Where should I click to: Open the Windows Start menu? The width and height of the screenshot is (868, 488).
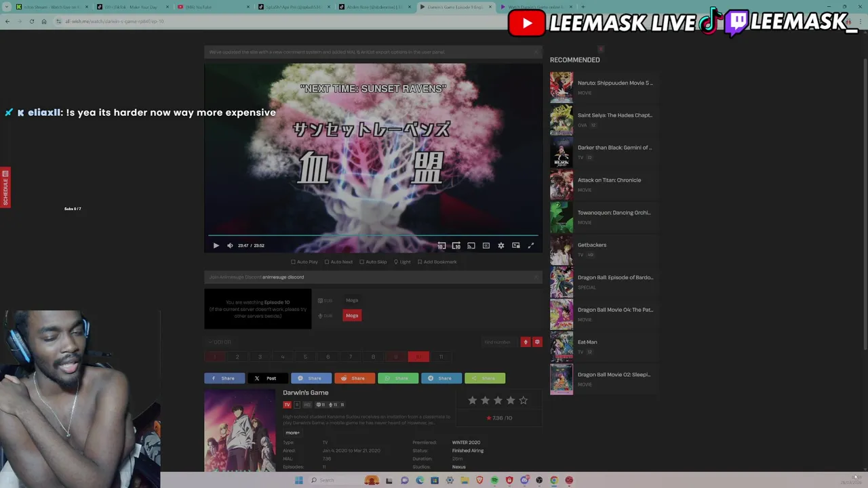(298, 481)
